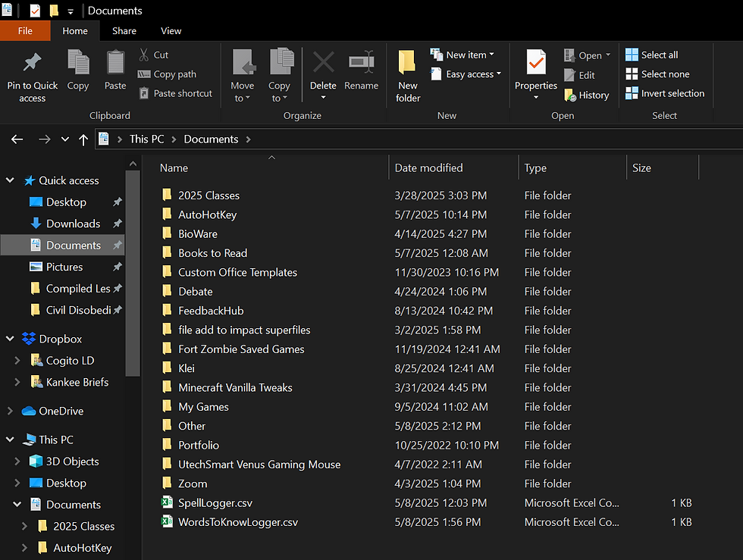Click This PC in the address breadcrumb
Image resolution: width=743 pixels, height=560 pixels.
[x=146, y=139]
